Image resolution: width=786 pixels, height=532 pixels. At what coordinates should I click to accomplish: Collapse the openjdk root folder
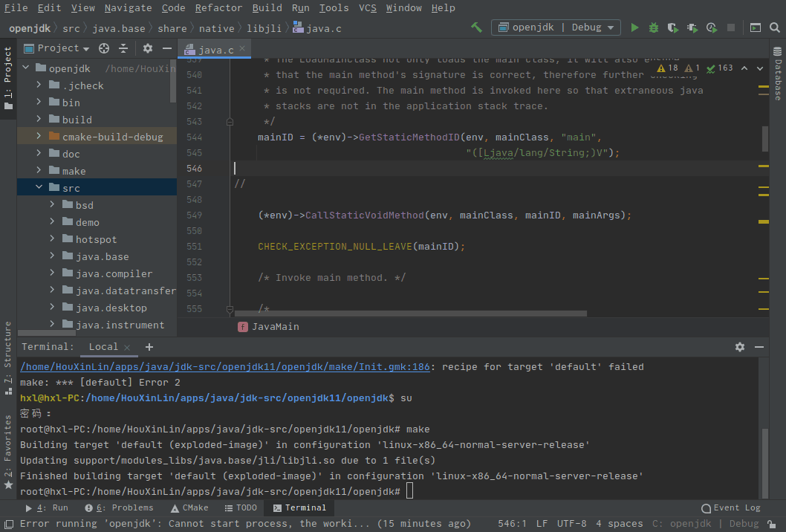pyautogui.click(x=26, y=67)
